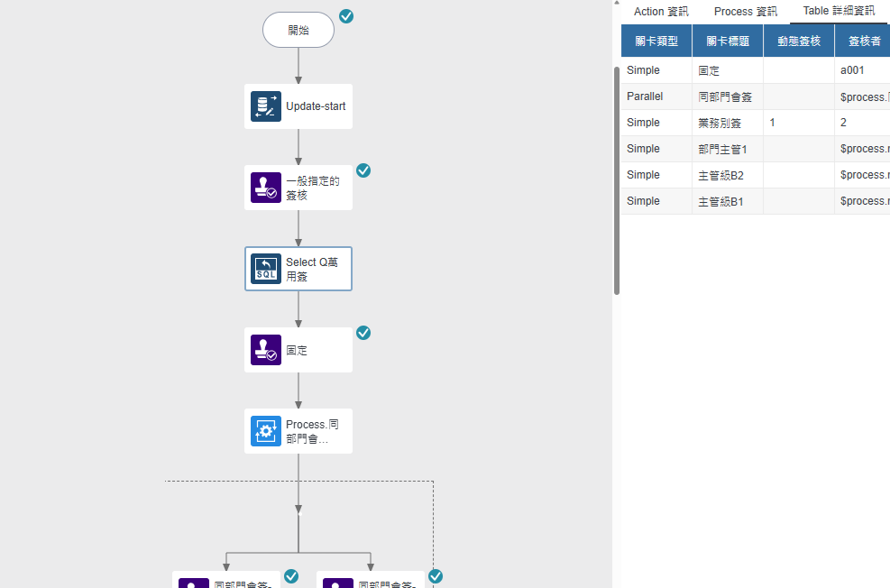The height and width of the screenshot is (588, 890).
Task: Click the checkmark badge beside 固定 node
Action: (363, 333)
